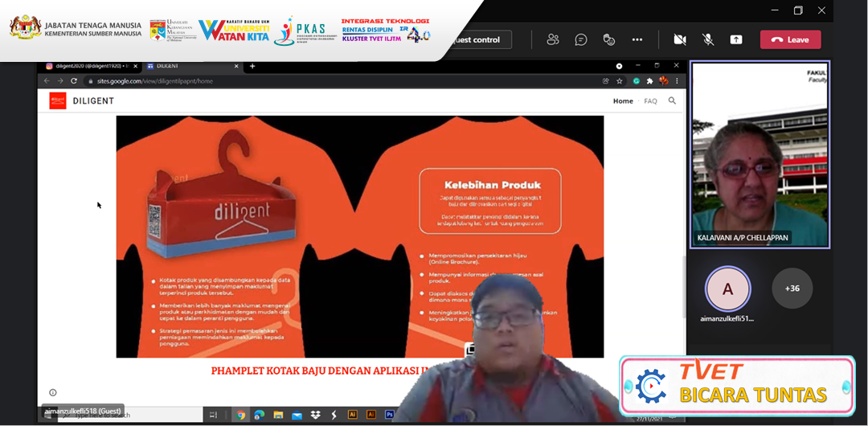Reload the page in Chrome
This screenshot has height=426, width=868.
pos(74,81)
